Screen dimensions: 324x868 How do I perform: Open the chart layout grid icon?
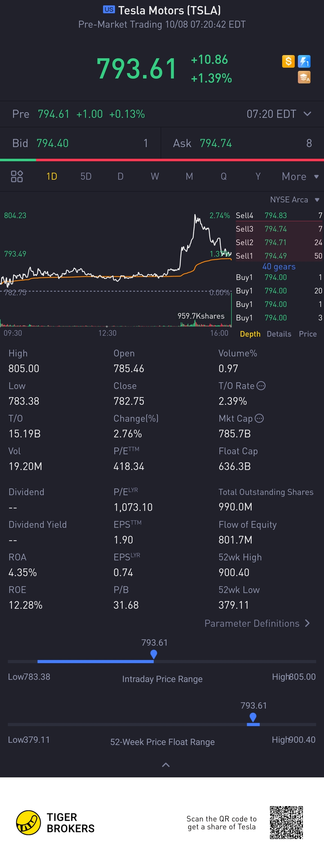[17, 176]
